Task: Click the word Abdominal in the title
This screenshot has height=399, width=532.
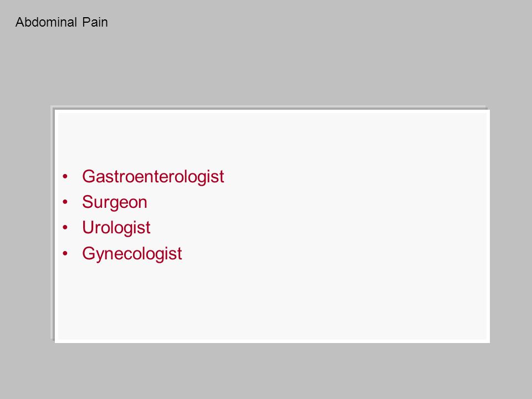Action: click(46, 22)
